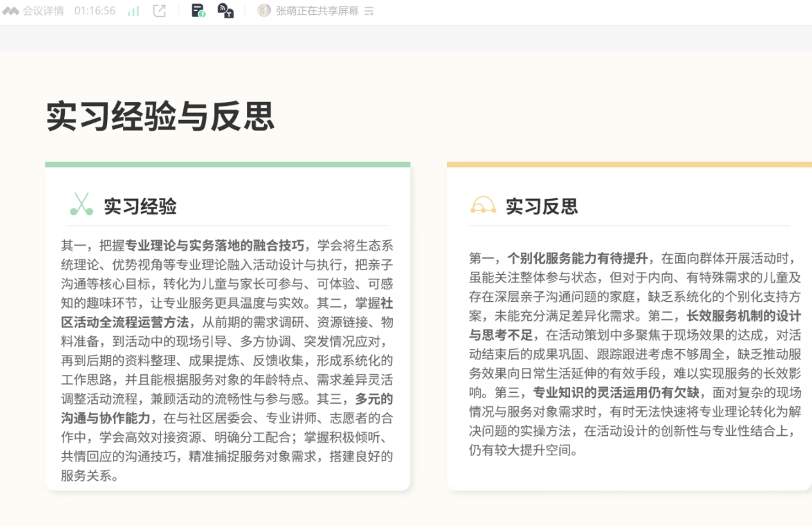Click 张萌's avatar in the top bar
Viewport: 812px width, 527px height.
click(x=264, y=11)
